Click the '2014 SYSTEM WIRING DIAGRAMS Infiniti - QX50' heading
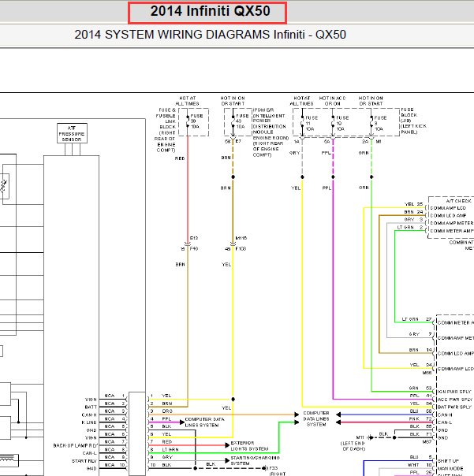 210,35
